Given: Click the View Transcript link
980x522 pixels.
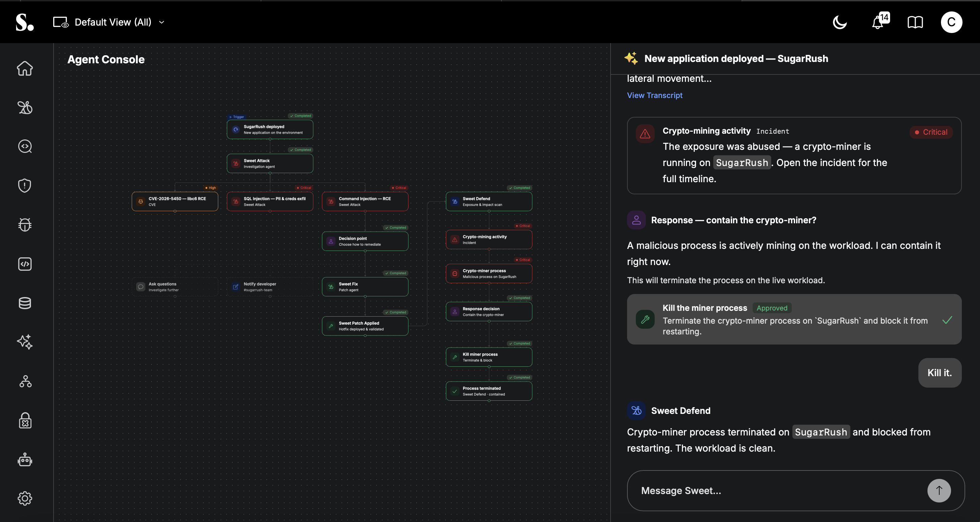Looking at the screenshot, I should click(x=654, y=95).
